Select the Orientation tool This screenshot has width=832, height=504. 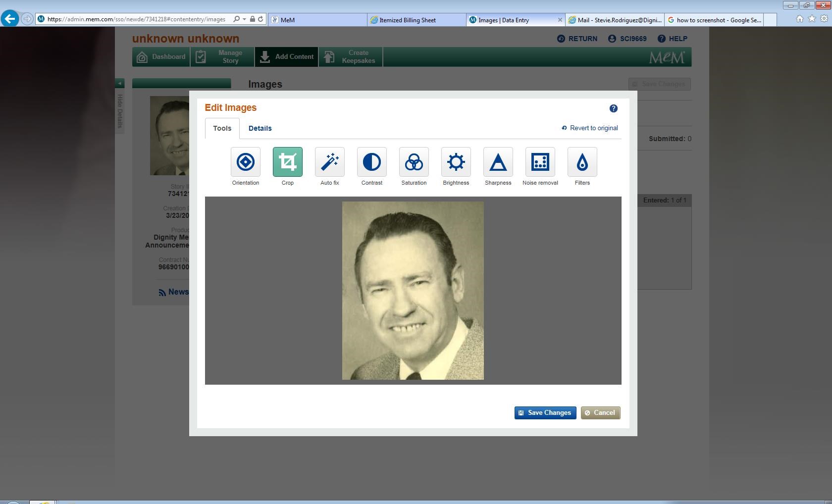(x=245, y=162)
